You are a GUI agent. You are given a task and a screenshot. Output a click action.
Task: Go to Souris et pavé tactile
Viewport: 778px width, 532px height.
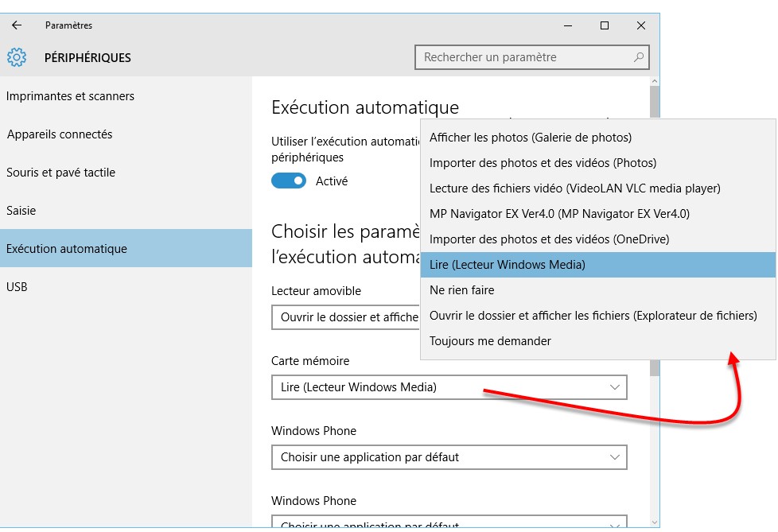click(60, 173)
